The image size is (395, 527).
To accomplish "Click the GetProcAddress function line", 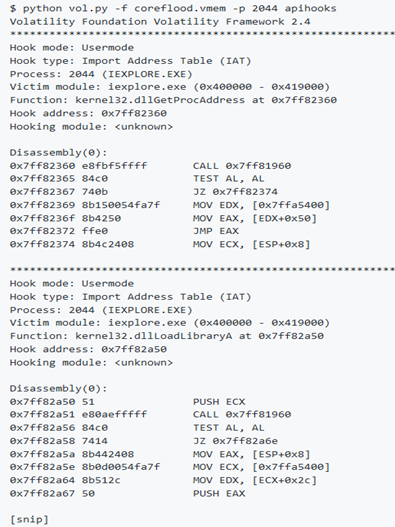I will click(x=173, y=100).
